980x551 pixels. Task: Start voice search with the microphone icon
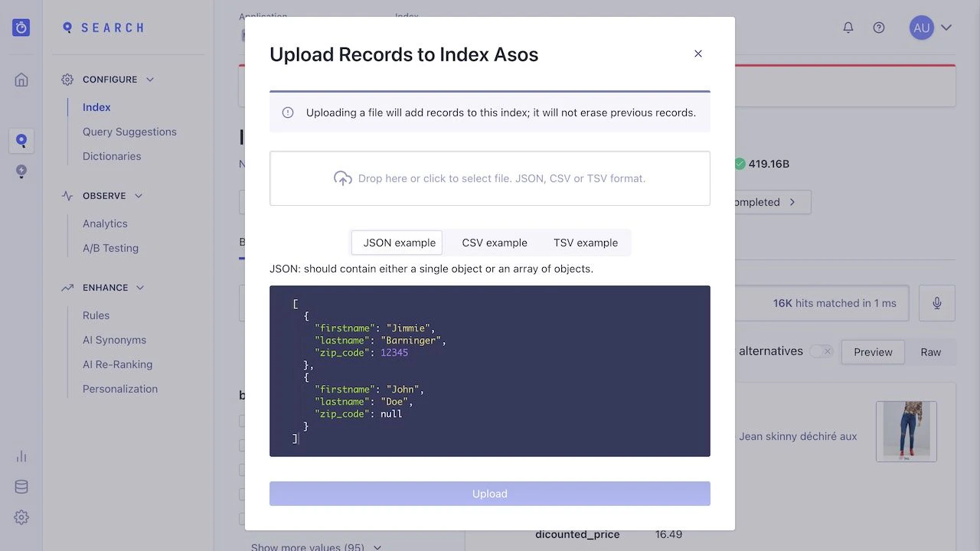(x=936, y=303)
